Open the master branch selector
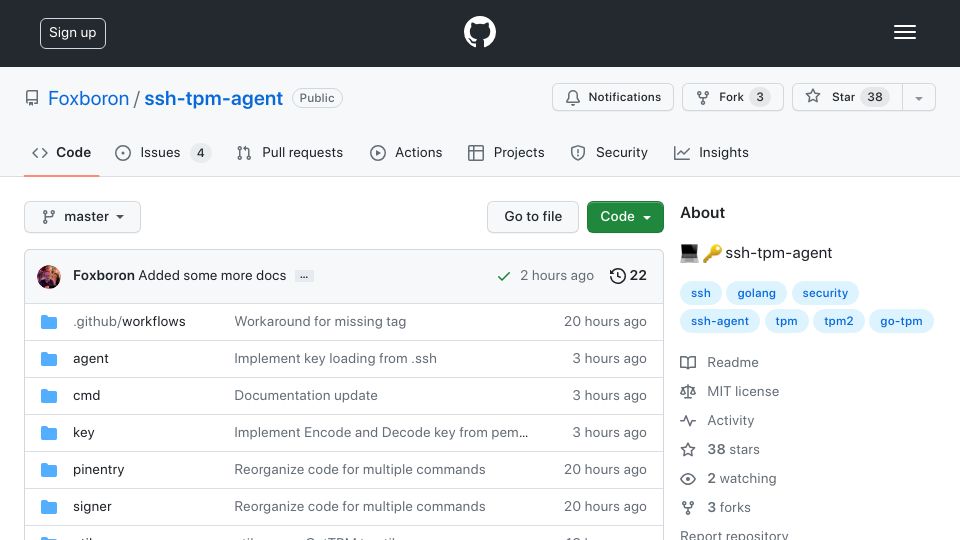 pos(83,217)
